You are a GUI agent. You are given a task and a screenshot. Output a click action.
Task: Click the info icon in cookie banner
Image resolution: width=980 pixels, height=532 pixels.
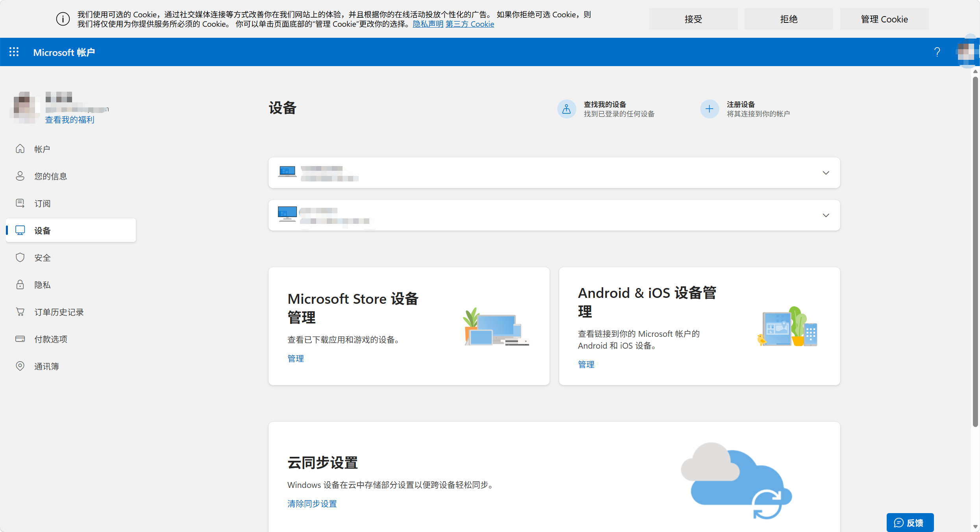63,19
